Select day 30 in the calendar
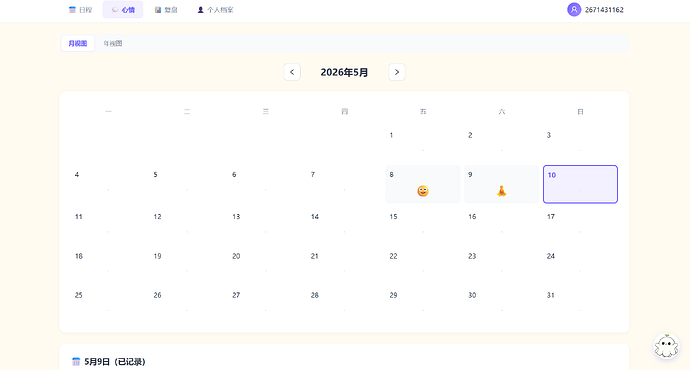 501,304
